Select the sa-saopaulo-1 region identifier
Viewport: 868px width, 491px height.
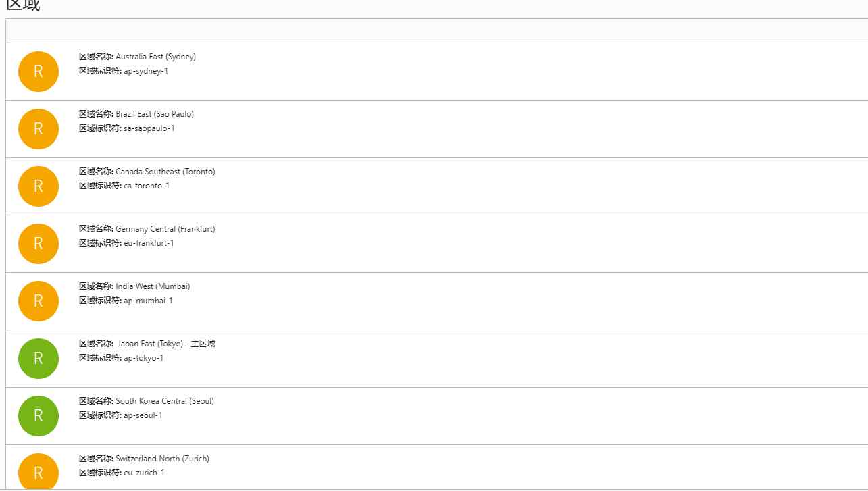click(x=149, y=128)
